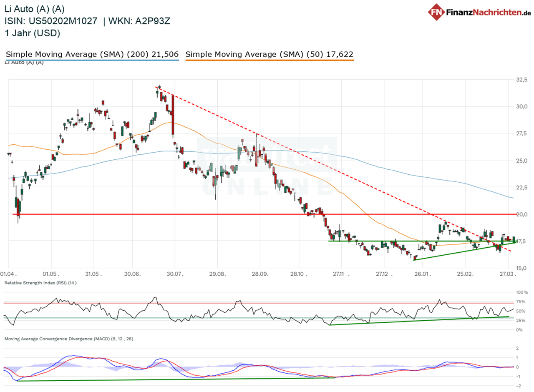The width and height of the screenshot is (534, 392).
Task: Click the "27.03" date axis label
Action: (x=506, y=274)
